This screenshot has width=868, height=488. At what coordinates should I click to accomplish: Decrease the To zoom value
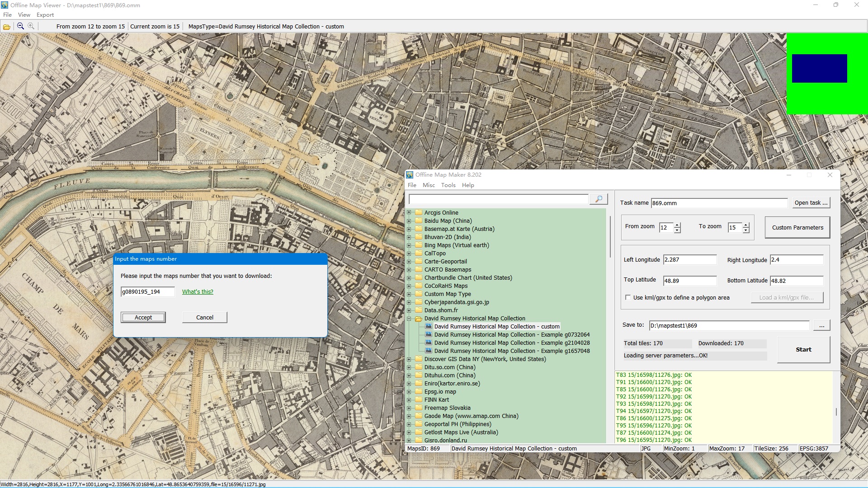pyautogui.click(x=746, y=230)
